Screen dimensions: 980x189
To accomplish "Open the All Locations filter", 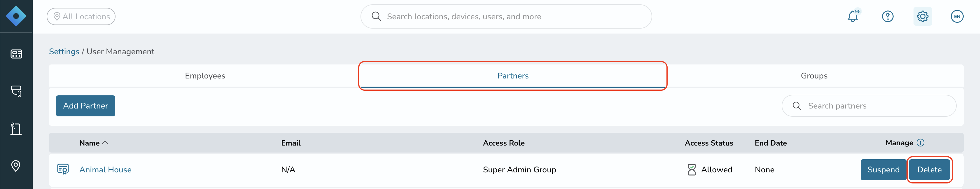I will pyautogui.click(x=81, y=16).
